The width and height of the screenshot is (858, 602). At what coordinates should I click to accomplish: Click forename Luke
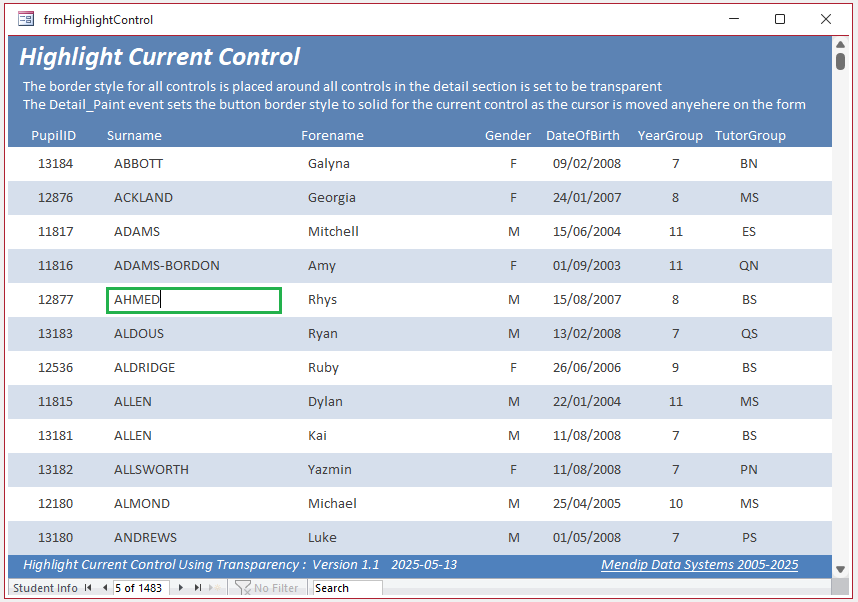coord(322,537)
